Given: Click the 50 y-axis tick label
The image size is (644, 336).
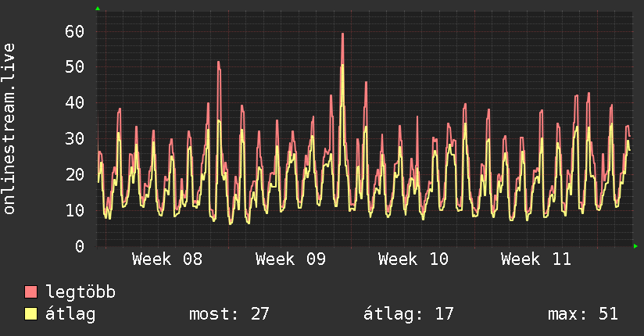Looking at the screenshot, I should (75, 67).
